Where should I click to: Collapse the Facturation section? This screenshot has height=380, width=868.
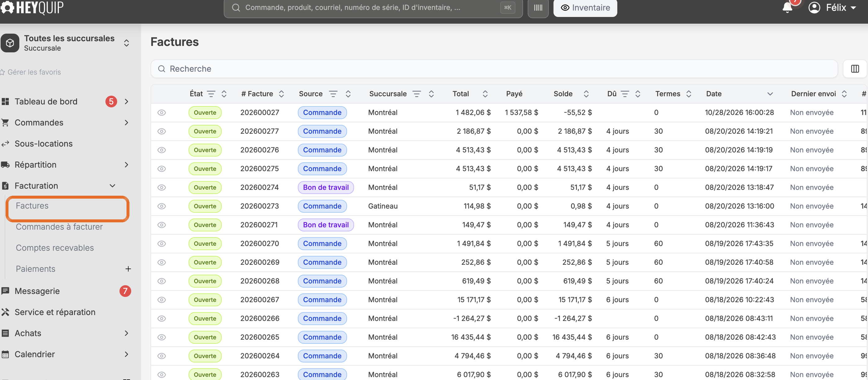pyautogui.click(x=113, y=186)
